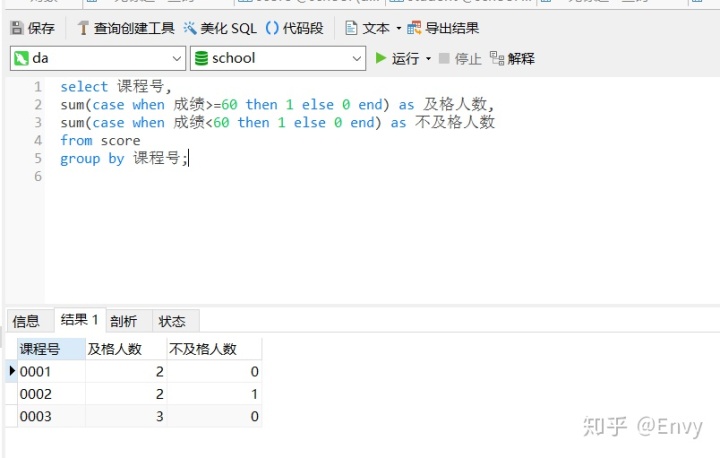Select the 0001 cell in results
The image size is (720, 458).
coord(51,372)
